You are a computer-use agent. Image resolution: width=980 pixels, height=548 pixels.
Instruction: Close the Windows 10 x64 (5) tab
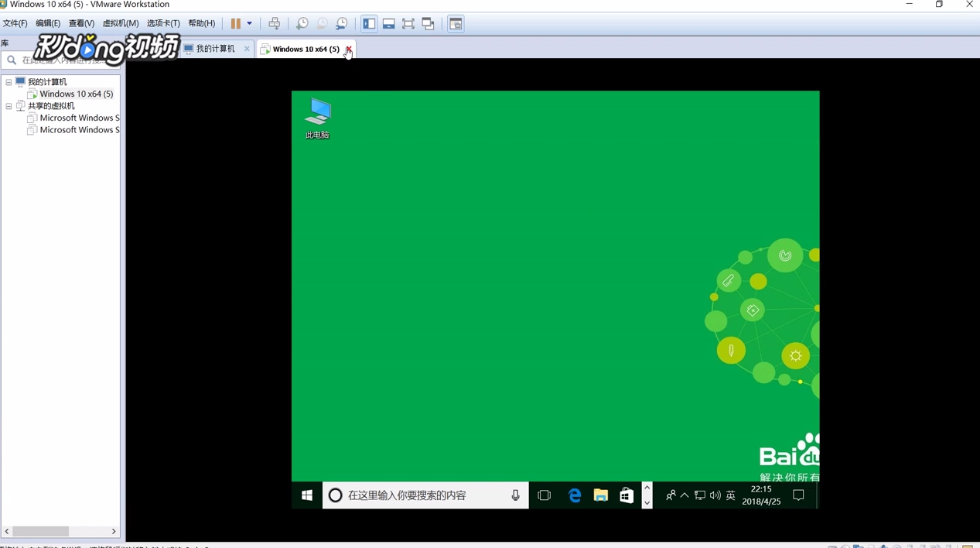pos(349,49)
